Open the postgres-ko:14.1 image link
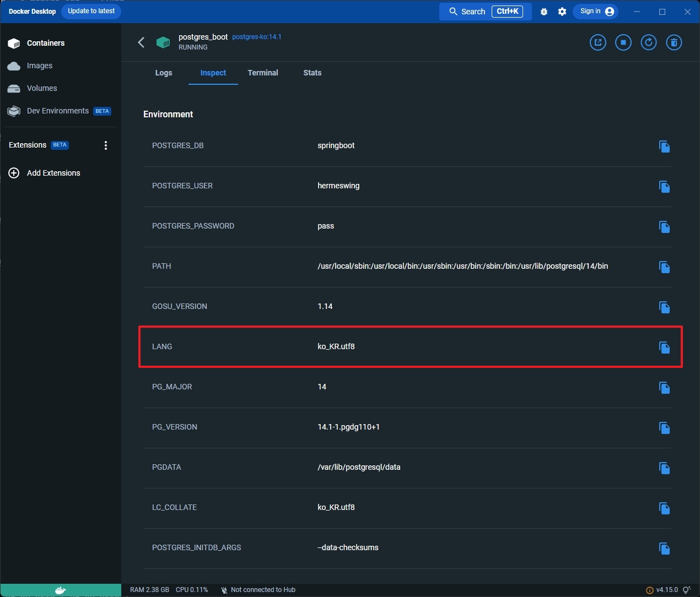This screenshot has height=597, width=700. [257, 37]
